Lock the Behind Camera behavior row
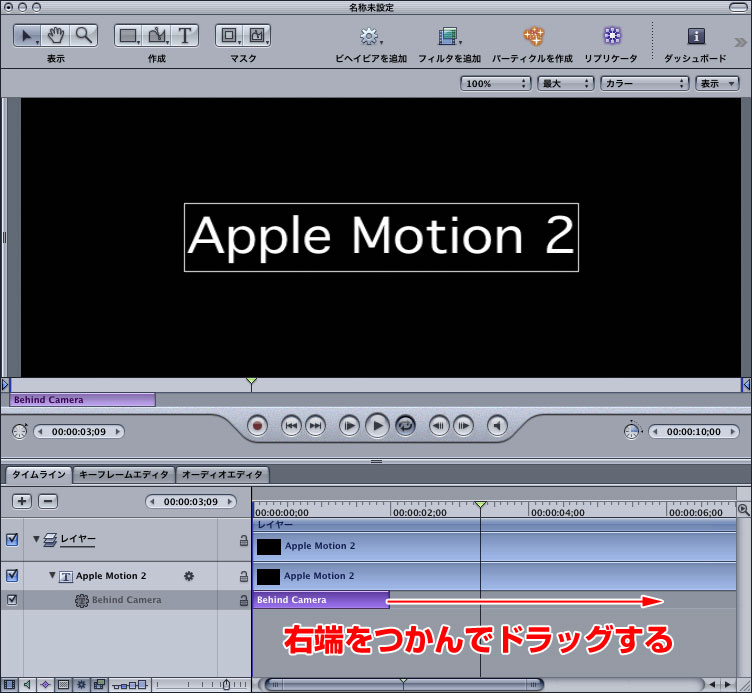This screenshot has height=693, width=752. [x=244, y=600]
